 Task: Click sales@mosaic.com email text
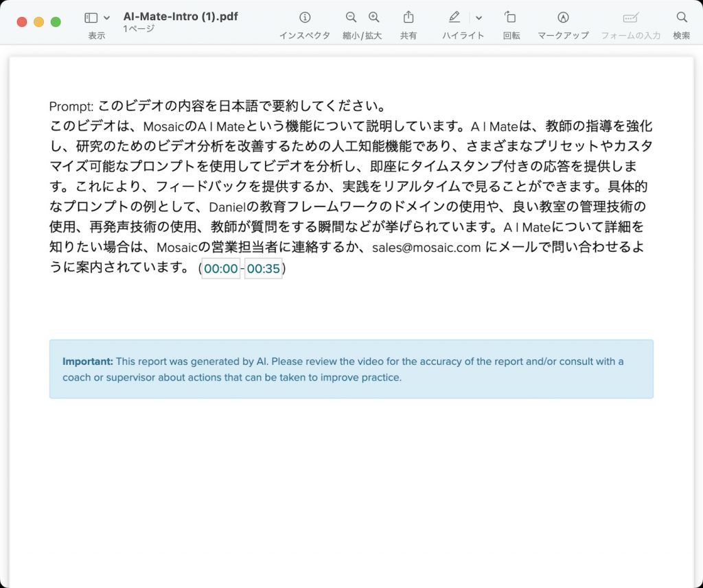[426, 248]
